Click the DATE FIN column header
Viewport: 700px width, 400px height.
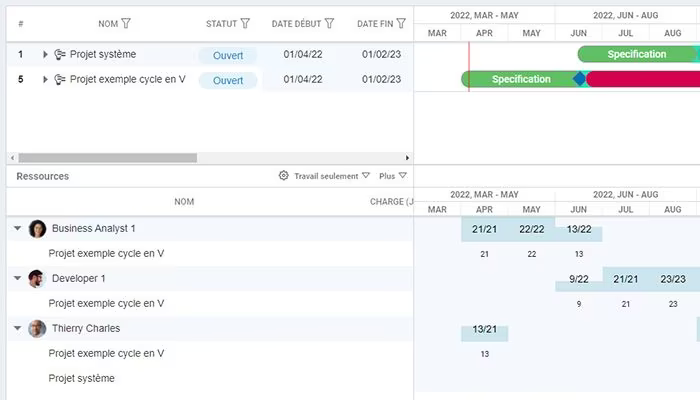click(x=375, y=24)
